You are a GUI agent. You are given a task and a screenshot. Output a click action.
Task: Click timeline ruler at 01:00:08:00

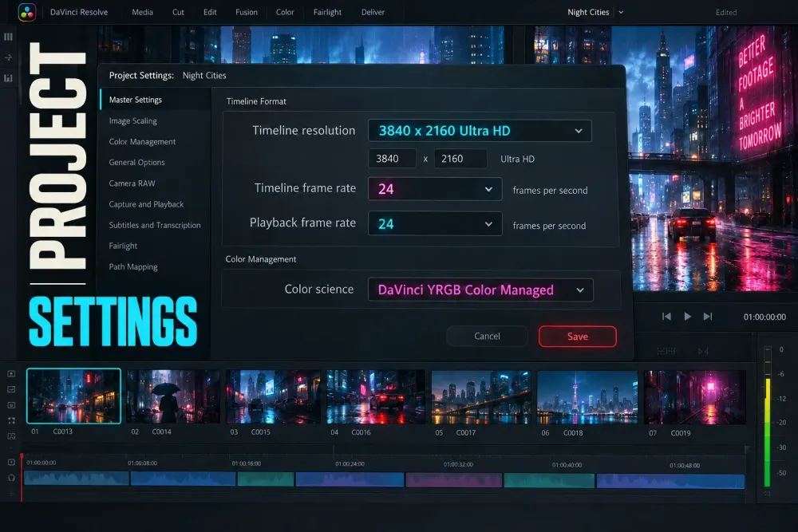143,463
